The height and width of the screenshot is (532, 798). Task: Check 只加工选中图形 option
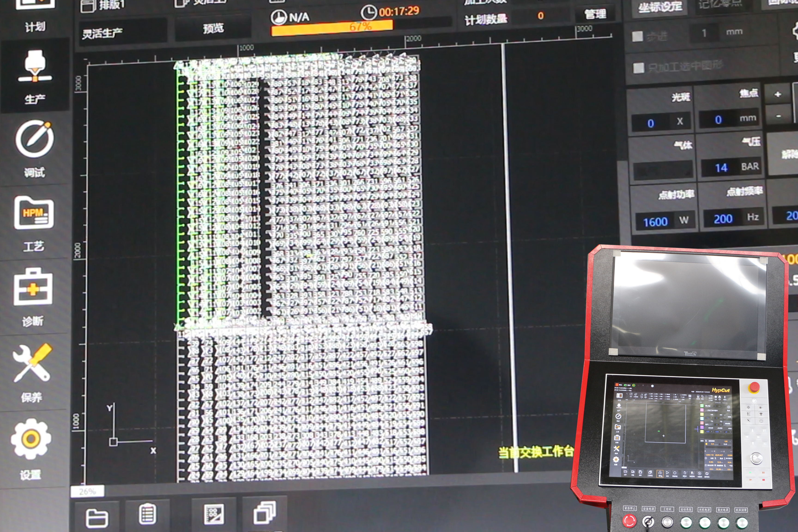[638, 67]
